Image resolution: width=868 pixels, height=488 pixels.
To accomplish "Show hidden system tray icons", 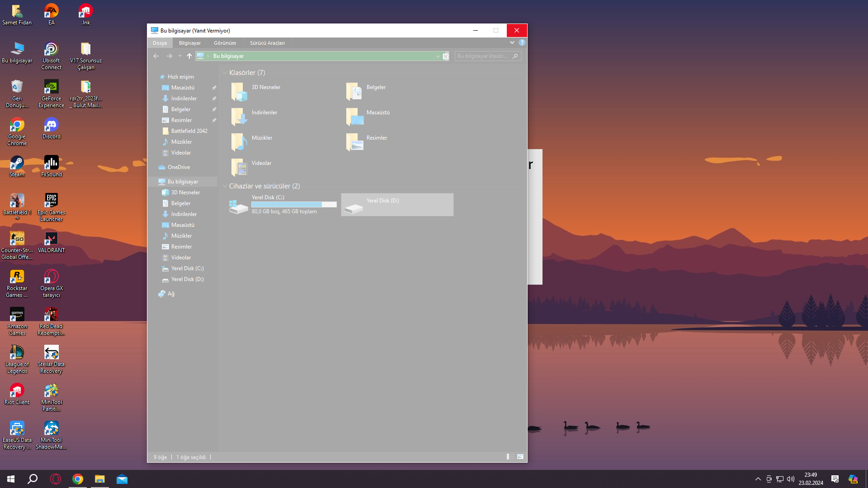I will click(x=758, y=479).
